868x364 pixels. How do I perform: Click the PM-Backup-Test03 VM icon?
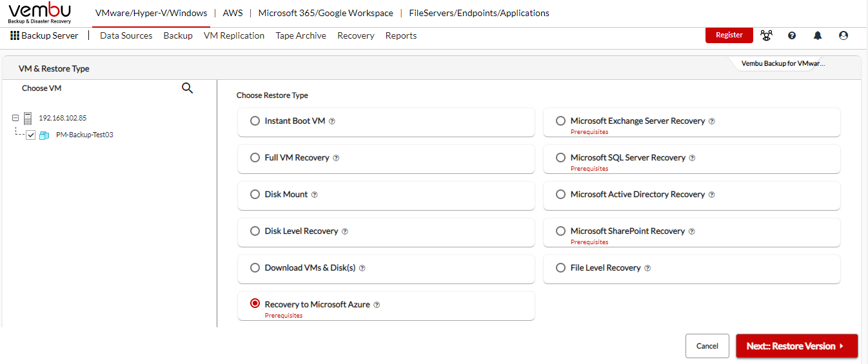(44, 135)
